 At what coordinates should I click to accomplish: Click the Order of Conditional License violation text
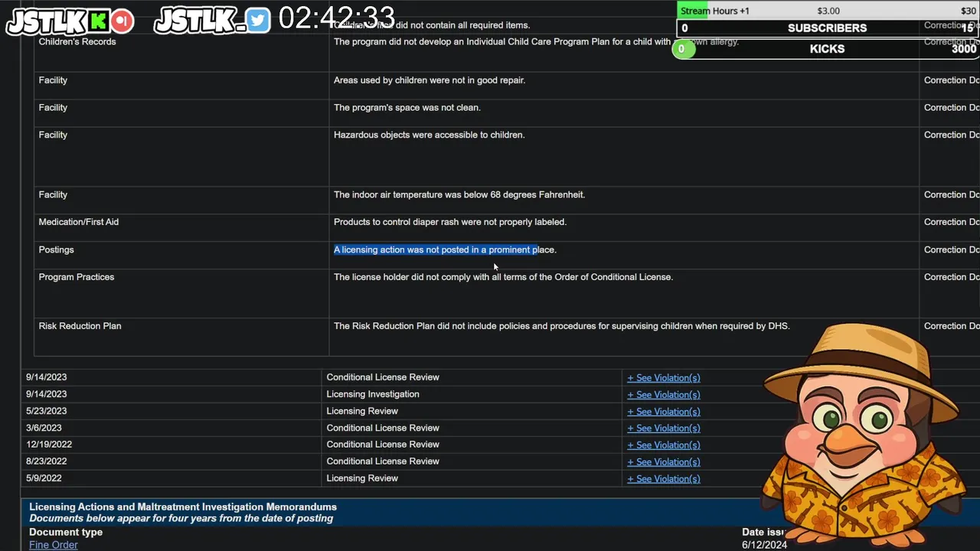pos(503,277)
